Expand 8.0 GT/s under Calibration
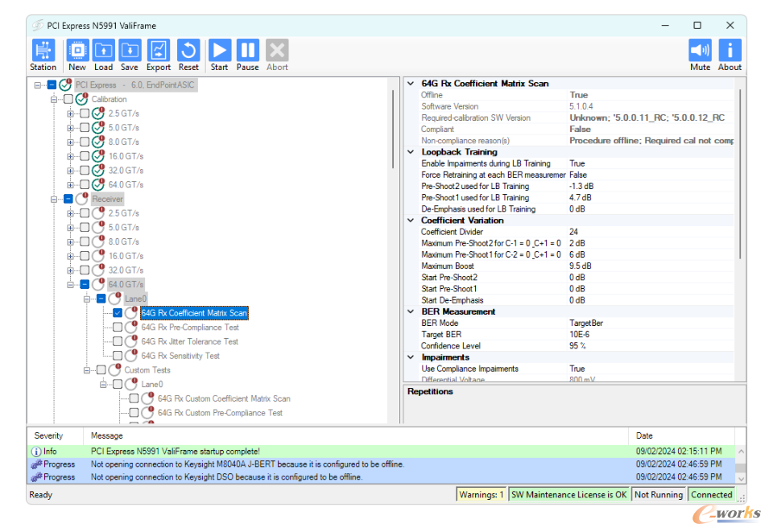This screenshot has height=532, width=769. point(71,142)
